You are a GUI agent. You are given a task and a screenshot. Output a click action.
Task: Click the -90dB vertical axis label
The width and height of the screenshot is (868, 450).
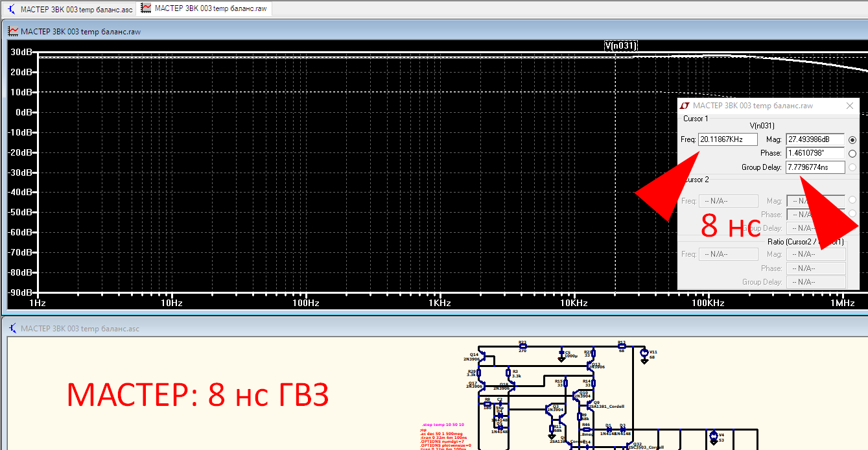point(20,292)
